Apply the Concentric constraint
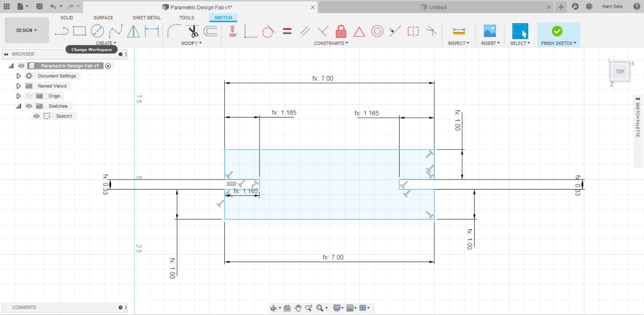The image size is (644, 315). 377,31
